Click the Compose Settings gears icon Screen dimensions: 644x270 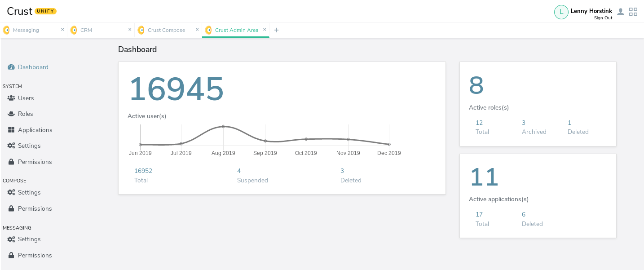pyautogui.click(x=11, y=192)
